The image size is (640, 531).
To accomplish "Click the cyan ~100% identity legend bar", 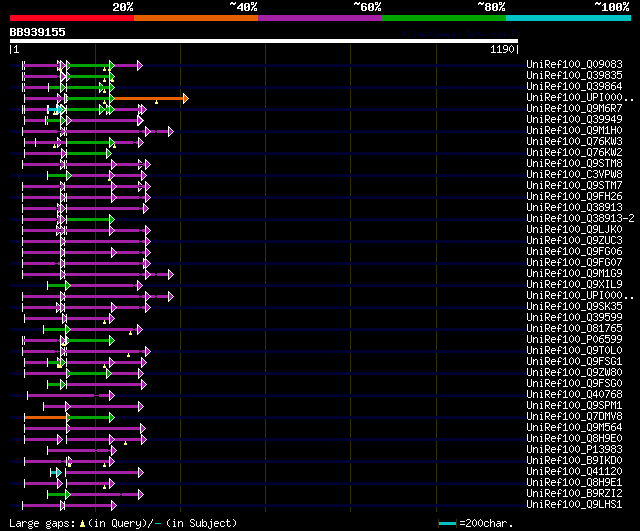I will [x=569, y=18].
